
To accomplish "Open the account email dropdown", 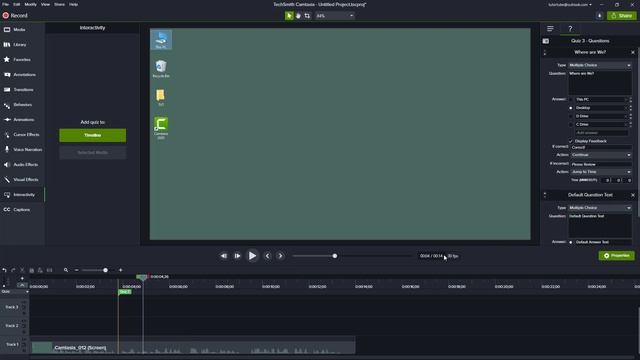I will coord(570,4).
